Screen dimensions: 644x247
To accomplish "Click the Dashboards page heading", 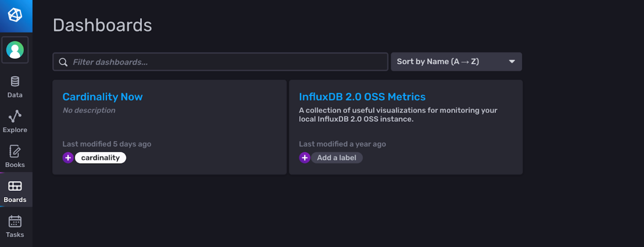I will point(102,25).
